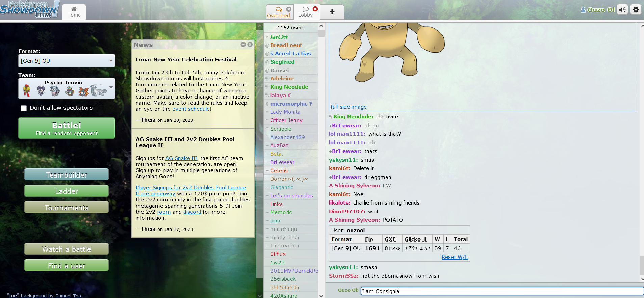Click Watch a battle
This screenshot has width=644, height=298.
click(x=67, y=249)
